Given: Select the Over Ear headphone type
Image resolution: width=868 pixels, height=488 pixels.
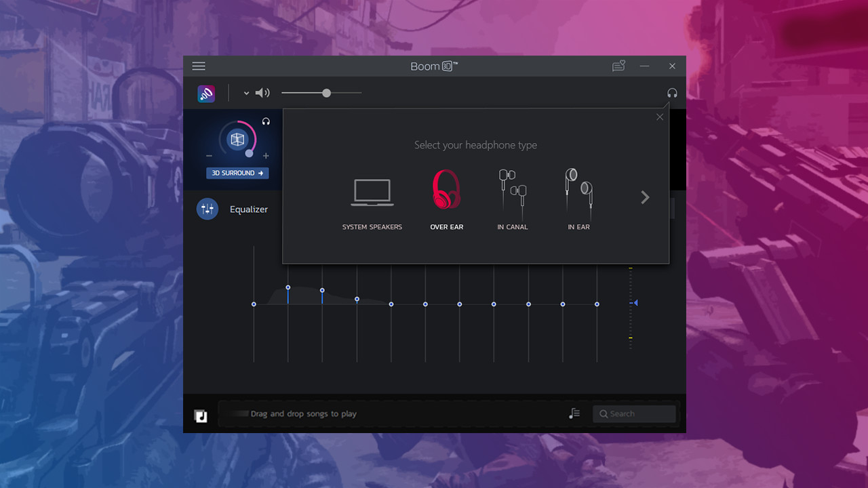Looking at the screenshot, I should point(446,199).
